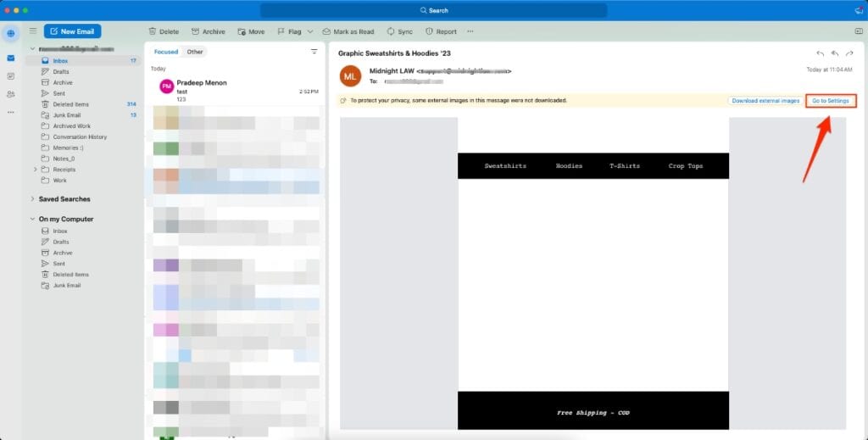Click the Report toolbar button

(441, 31)
